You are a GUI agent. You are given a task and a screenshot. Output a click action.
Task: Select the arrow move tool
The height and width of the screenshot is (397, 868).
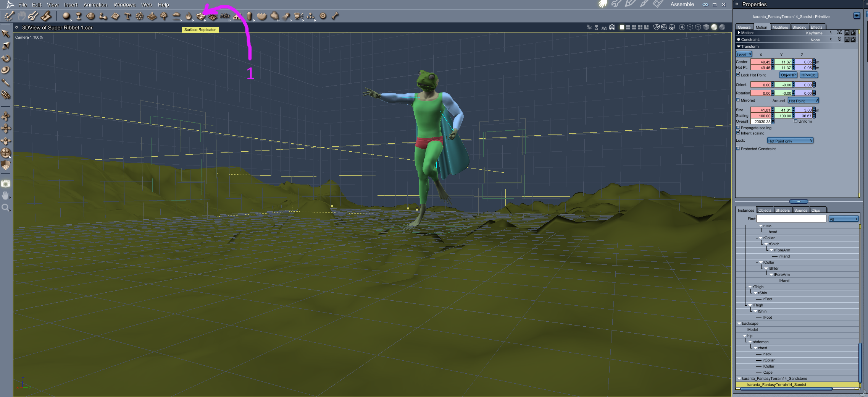pos(6,34)
